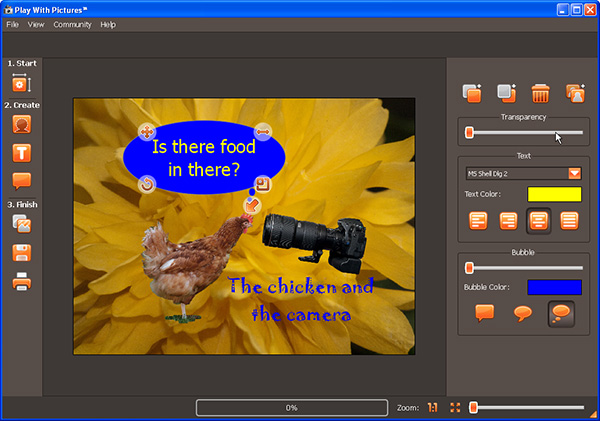Select the thought bubble style
Screen dimensions: 600x421
pyautogui.click(x=561, y=313)
